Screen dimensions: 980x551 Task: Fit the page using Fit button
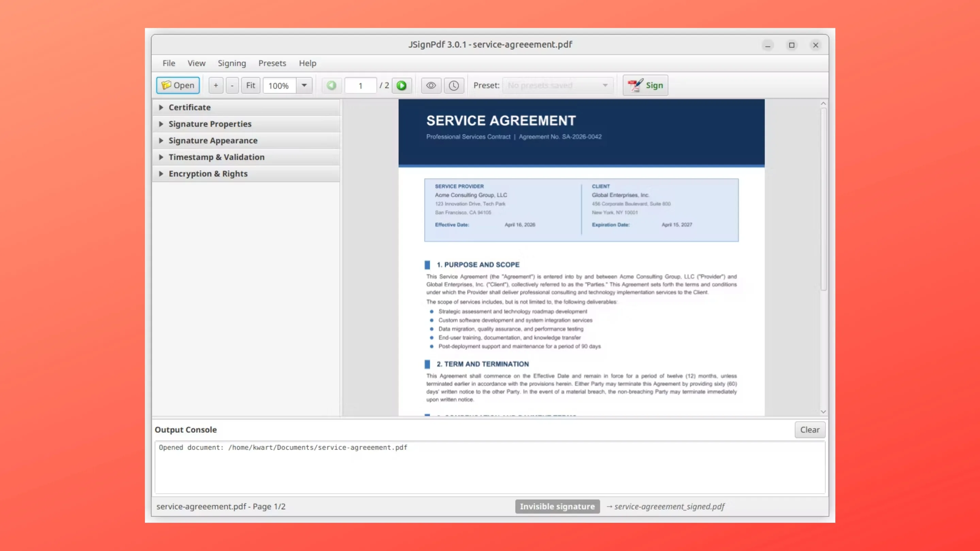[251, 85]
